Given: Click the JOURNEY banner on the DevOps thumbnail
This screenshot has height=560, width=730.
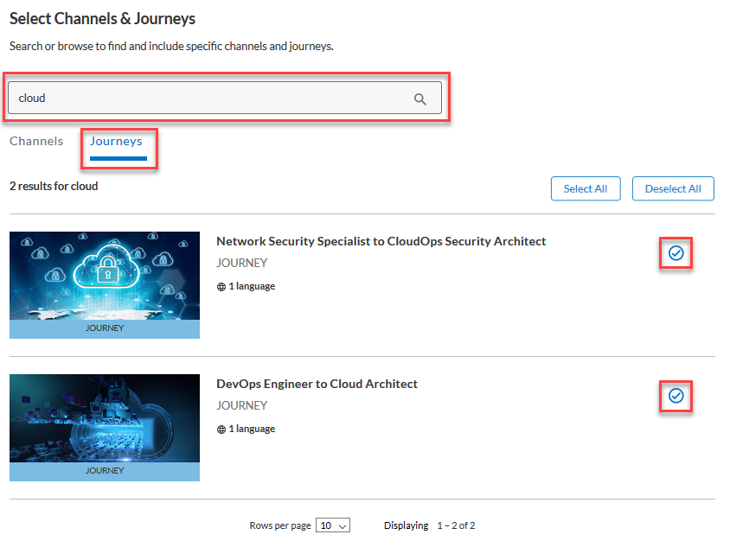Looking at the screenshot, I should (105, 471).
